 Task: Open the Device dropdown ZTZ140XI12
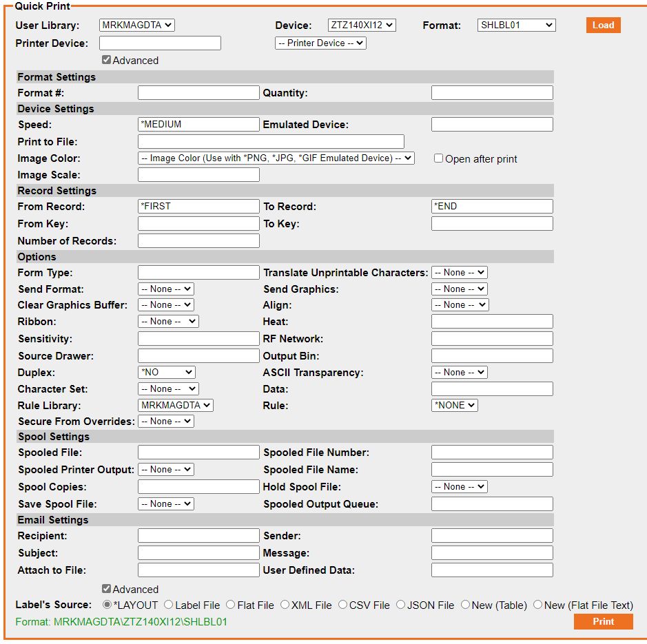pyautogui.click(x=362, y=25)
